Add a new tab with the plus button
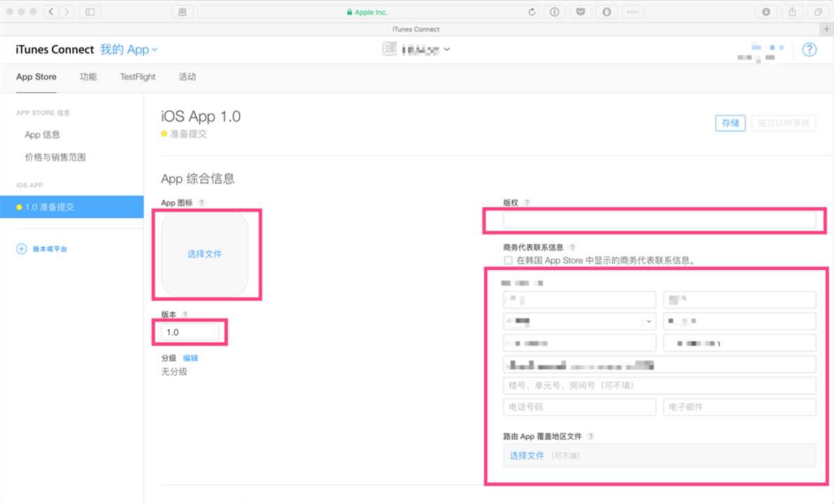Viewport: 834px width, 504px height. click(x=826, y=29)
